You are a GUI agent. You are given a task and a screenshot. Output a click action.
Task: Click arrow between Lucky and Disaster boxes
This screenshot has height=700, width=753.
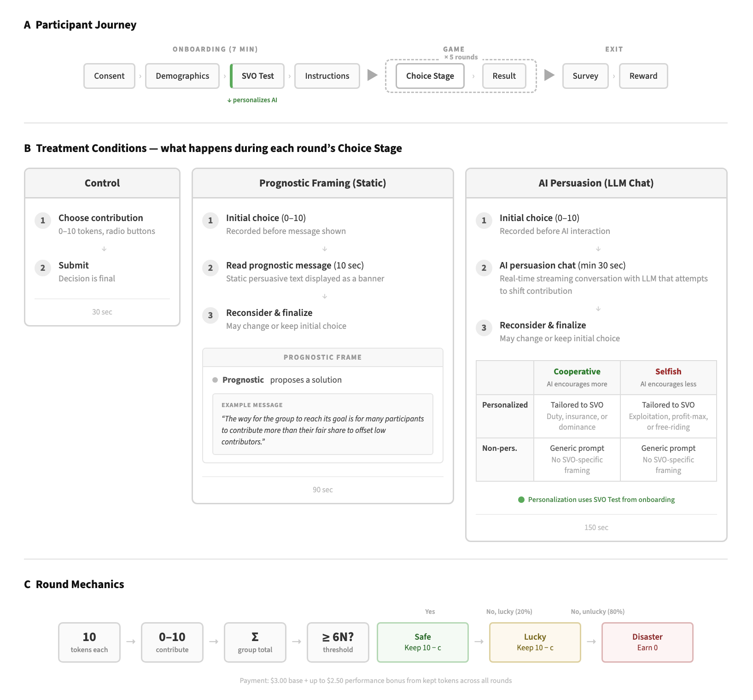(591, 642)
